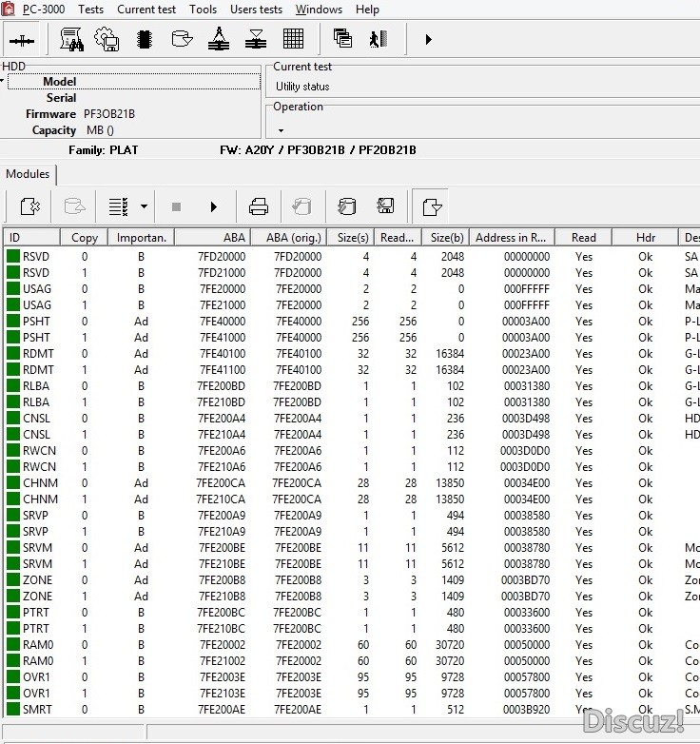Select the SRVM row with ABA 7FE210BE
This screenshot has width=700, height=744.
[351, 563]
